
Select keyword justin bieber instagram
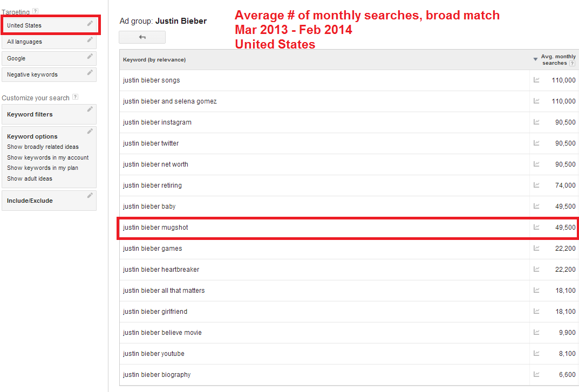click(x=158, y=122)
